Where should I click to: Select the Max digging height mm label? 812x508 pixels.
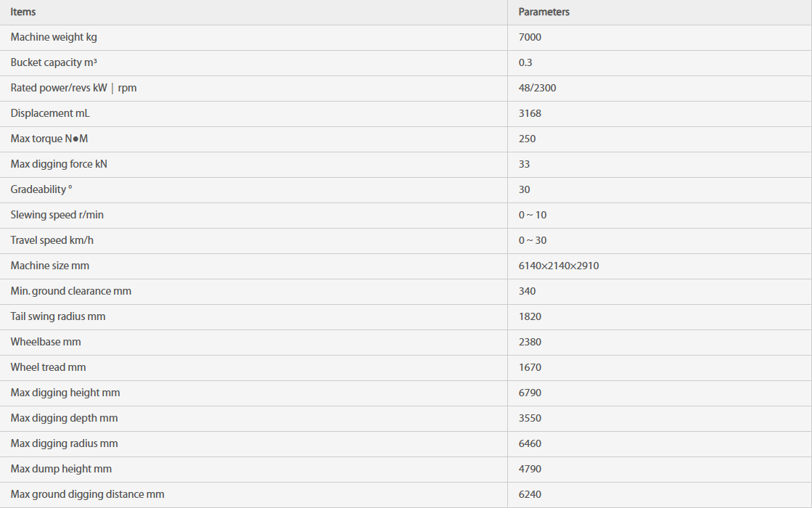65,393
